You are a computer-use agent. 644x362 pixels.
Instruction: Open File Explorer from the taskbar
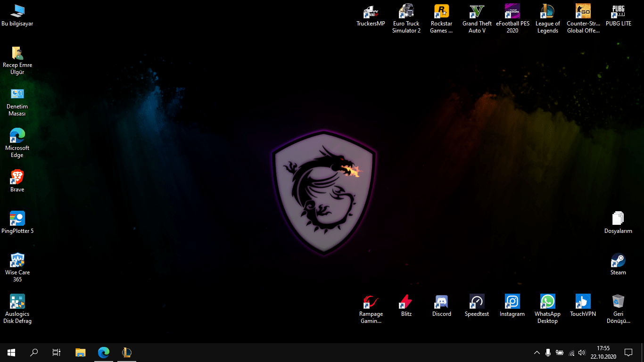(x=81, y=353)
